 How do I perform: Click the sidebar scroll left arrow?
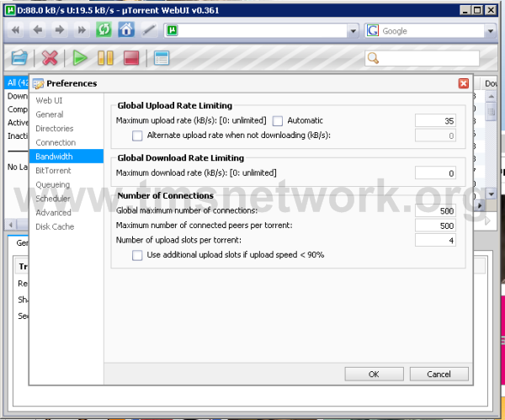tap(11, 225)
